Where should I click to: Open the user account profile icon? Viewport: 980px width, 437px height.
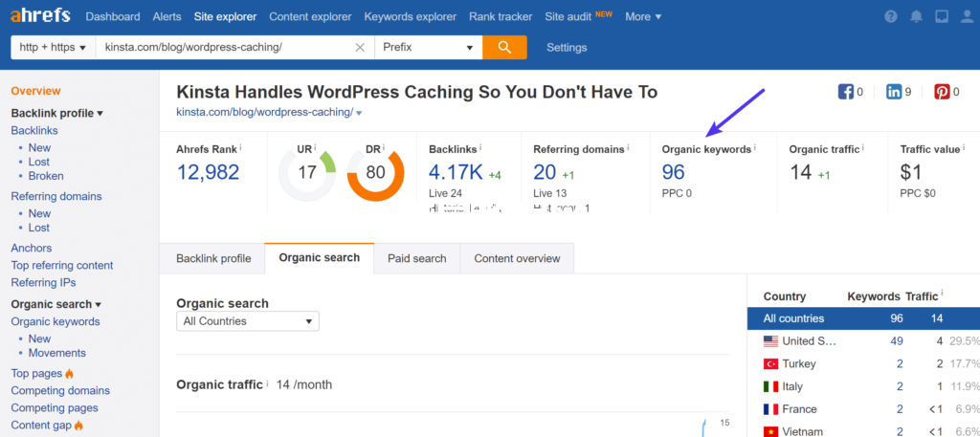(967, 17)
